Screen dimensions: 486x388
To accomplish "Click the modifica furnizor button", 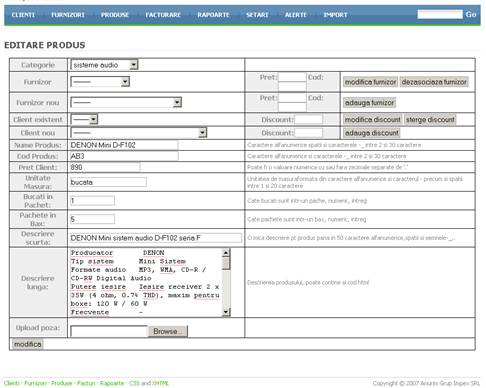I will 370,82.
